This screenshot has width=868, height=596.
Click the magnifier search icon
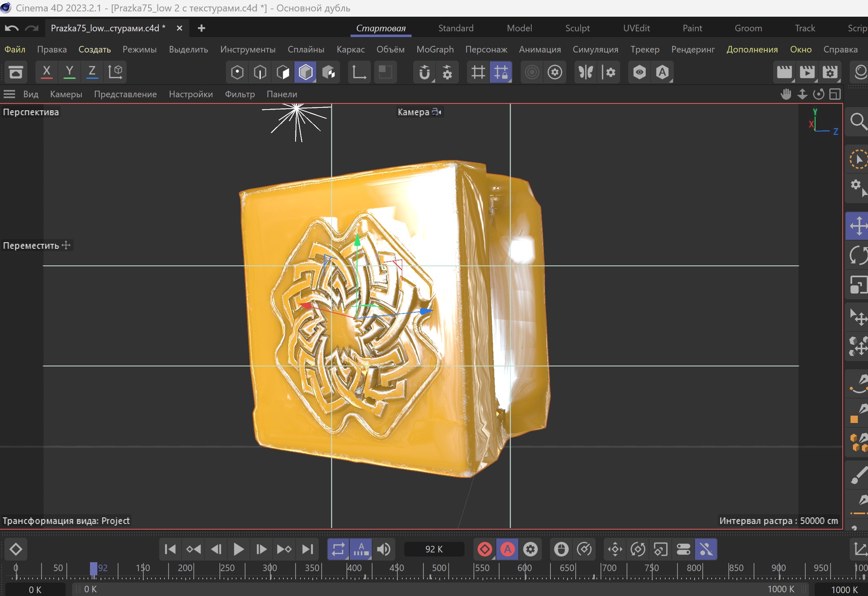pyautogui.click(x=858, y=121)
